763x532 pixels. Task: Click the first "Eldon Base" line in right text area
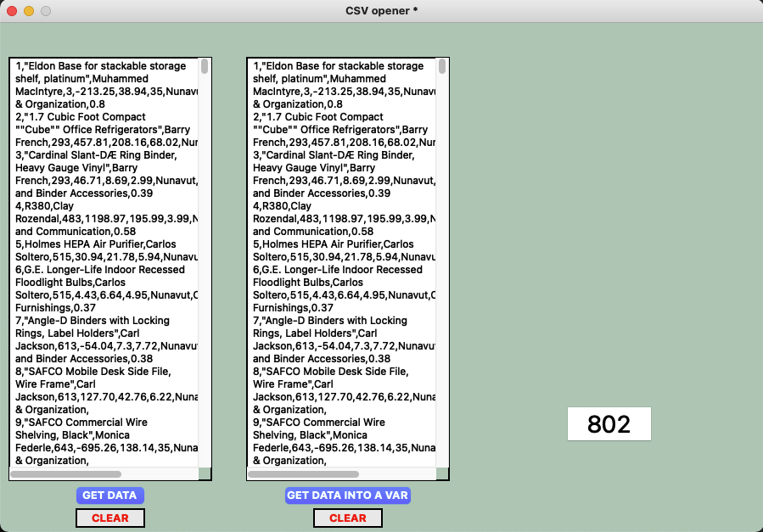coord(338,66)
